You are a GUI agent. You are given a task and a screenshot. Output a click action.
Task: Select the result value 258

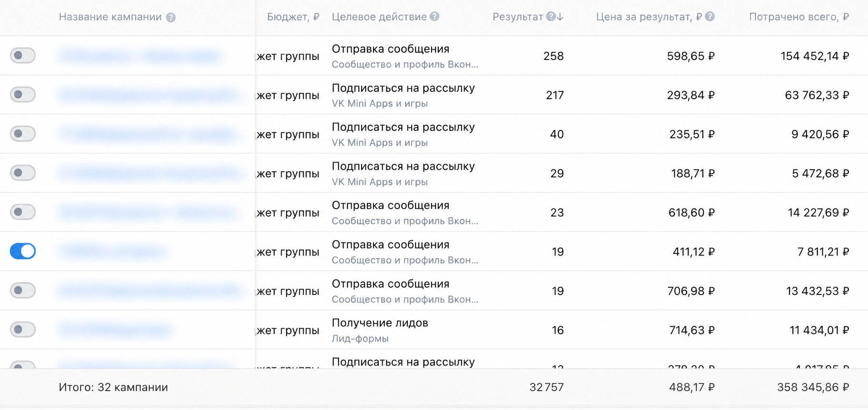pos(553,56)
